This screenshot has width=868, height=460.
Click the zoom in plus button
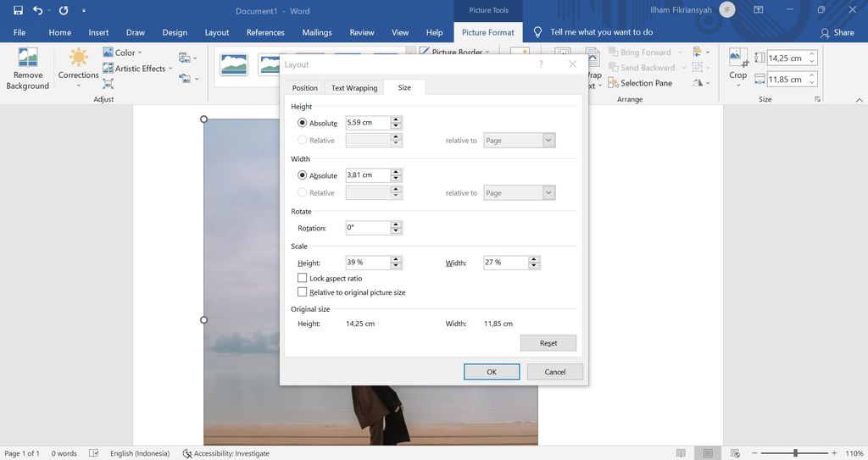coord(834,453)
